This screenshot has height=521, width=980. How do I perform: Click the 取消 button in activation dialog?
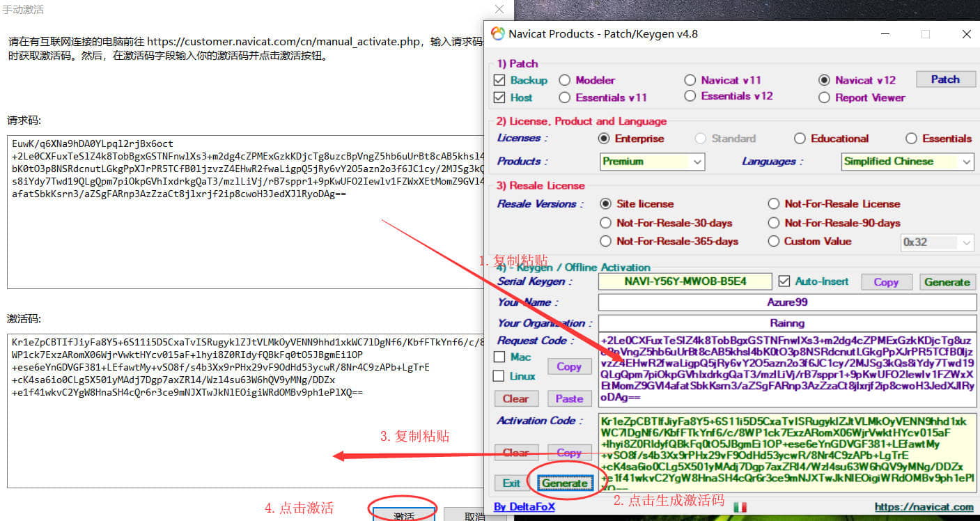click(x=475, y=515)
